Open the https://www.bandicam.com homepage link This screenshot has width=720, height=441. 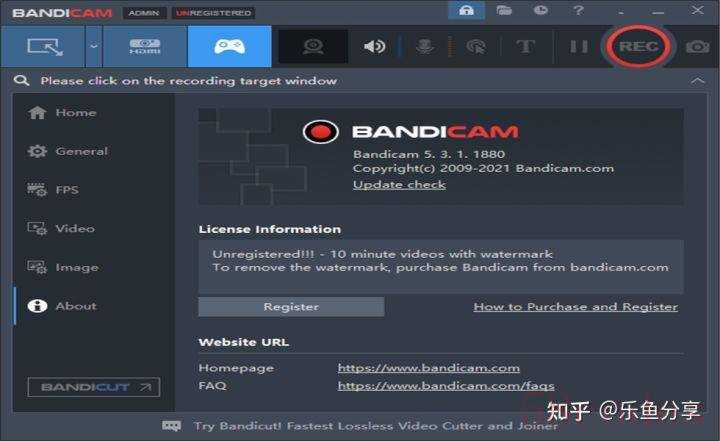[x=428, y=368]
